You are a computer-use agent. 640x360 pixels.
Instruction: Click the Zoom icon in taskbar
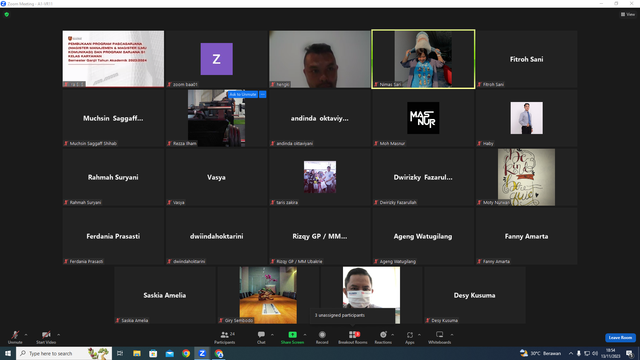point(202,353)
